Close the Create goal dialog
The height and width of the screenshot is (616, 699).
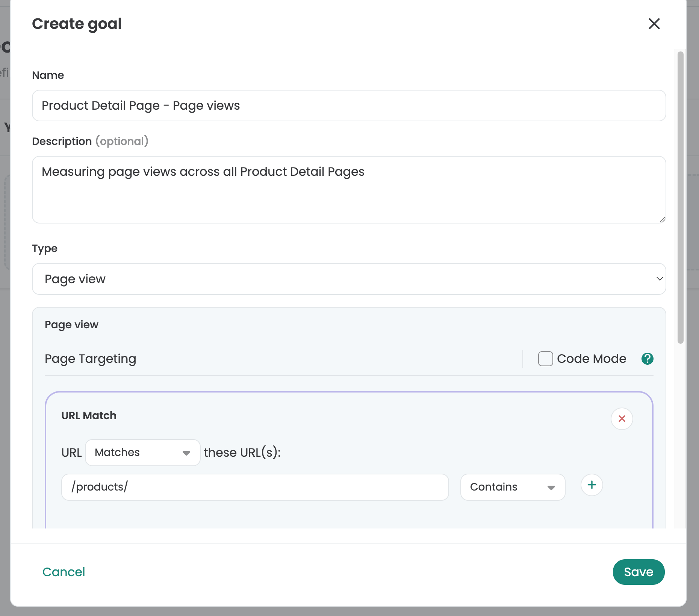point(654,24)
